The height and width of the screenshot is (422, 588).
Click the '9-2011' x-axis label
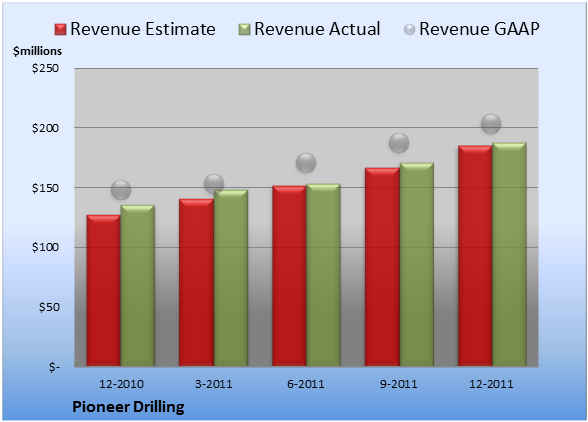pos(399,384)
